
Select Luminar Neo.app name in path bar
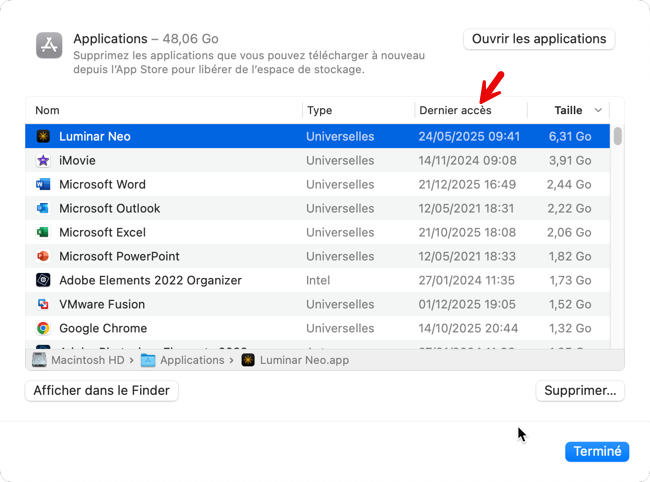pos(304,360)
